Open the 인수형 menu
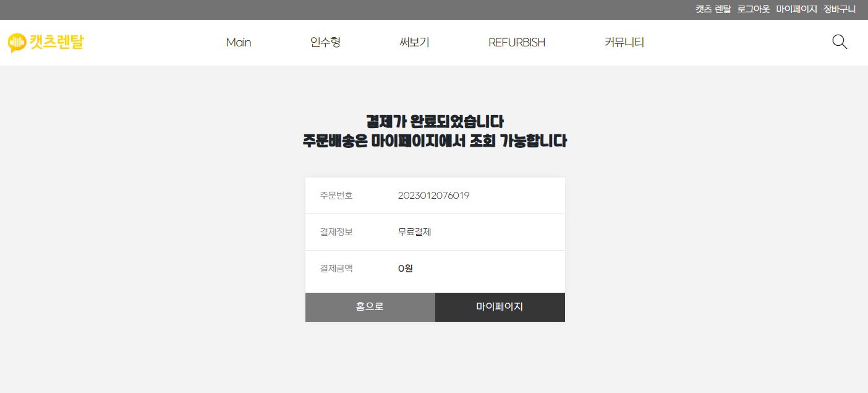The image size is (868, 393). tap(325, 42)
